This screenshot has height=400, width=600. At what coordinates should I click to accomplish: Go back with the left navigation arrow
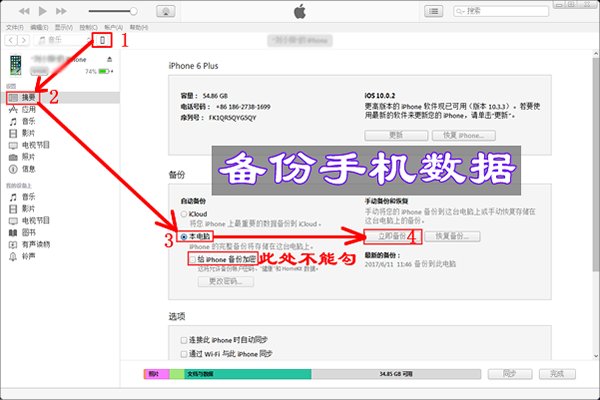(x=11, y=40)
